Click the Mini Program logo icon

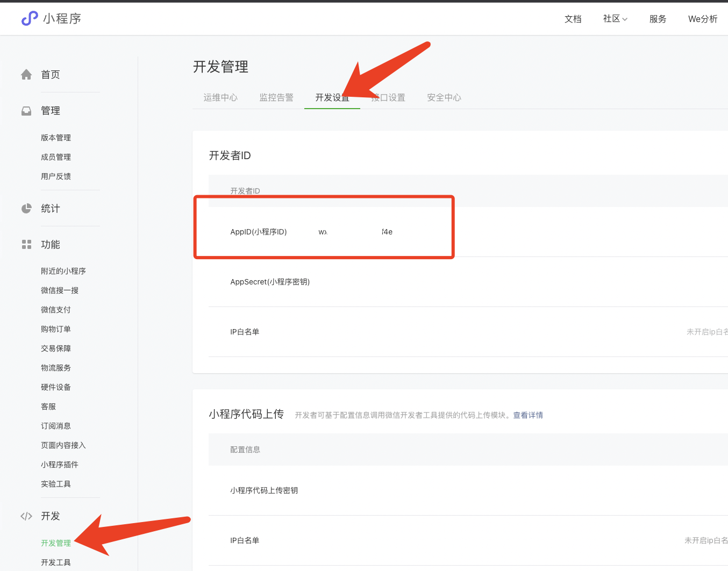point(30,19)
